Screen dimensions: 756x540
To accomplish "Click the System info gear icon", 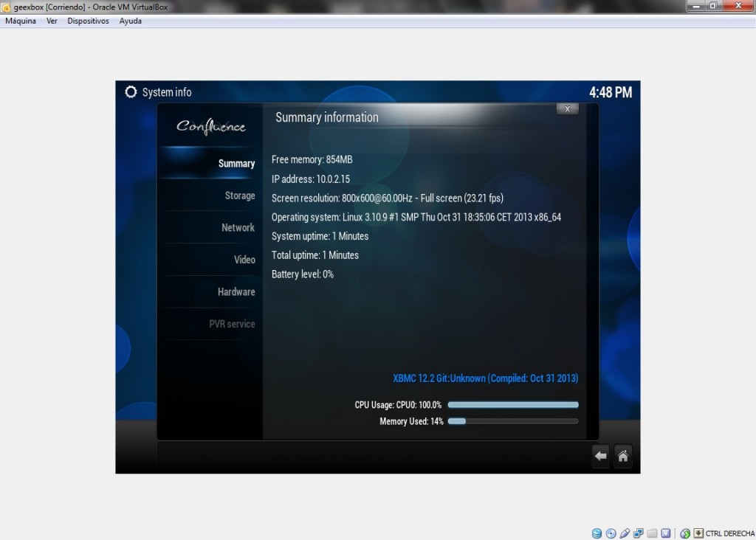I will tap(131, 92).
